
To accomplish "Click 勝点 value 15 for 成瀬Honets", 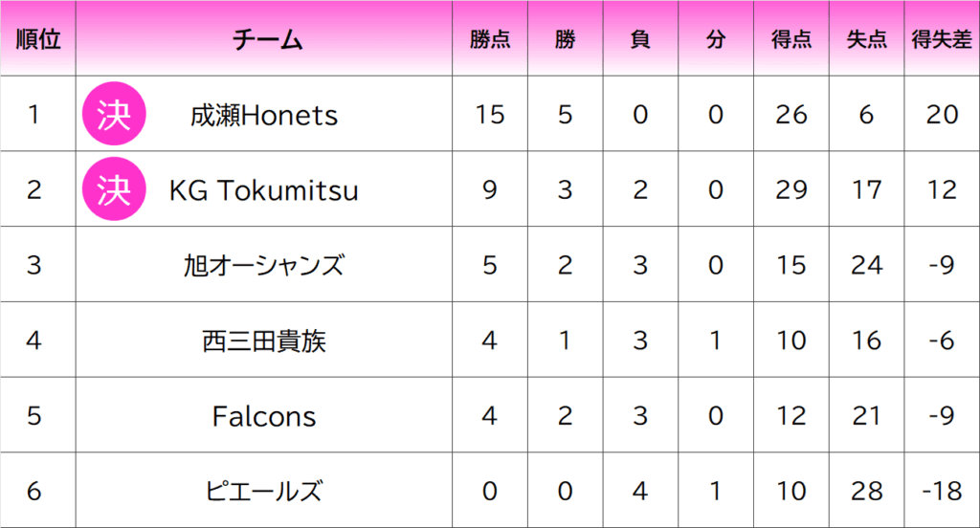I will [490, 115].
